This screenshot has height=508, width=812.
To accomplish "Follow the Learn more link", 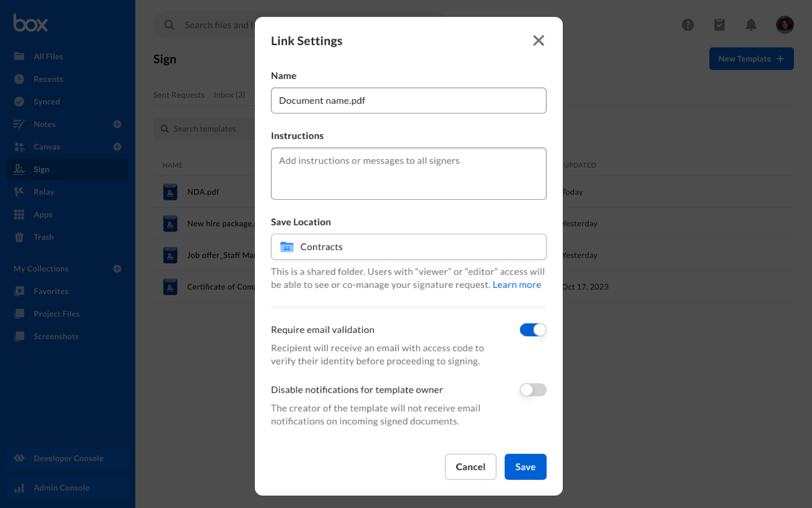I will tap(517, 285).
